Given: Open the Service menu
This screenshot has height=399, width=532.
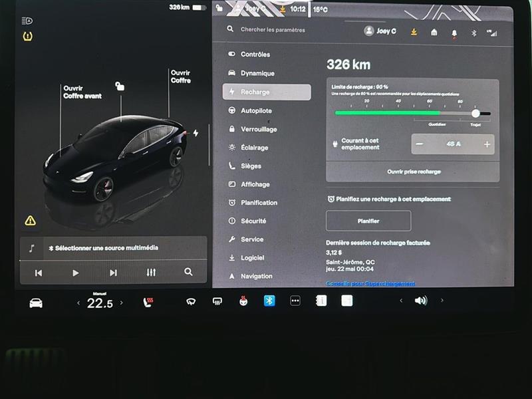Looking at the screenshot, I should coord(245,239).
